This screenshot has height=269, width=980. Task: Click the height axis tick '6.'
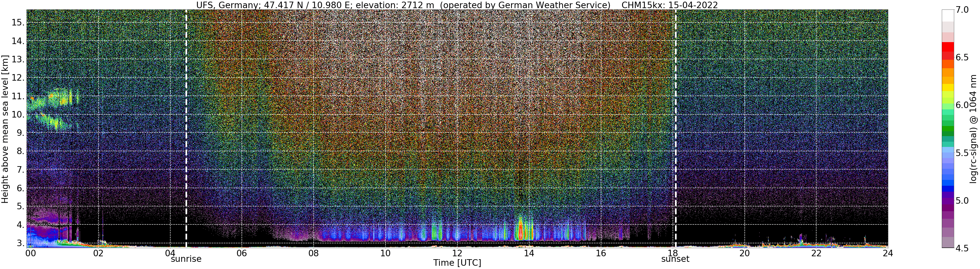(x=21, y=188)
